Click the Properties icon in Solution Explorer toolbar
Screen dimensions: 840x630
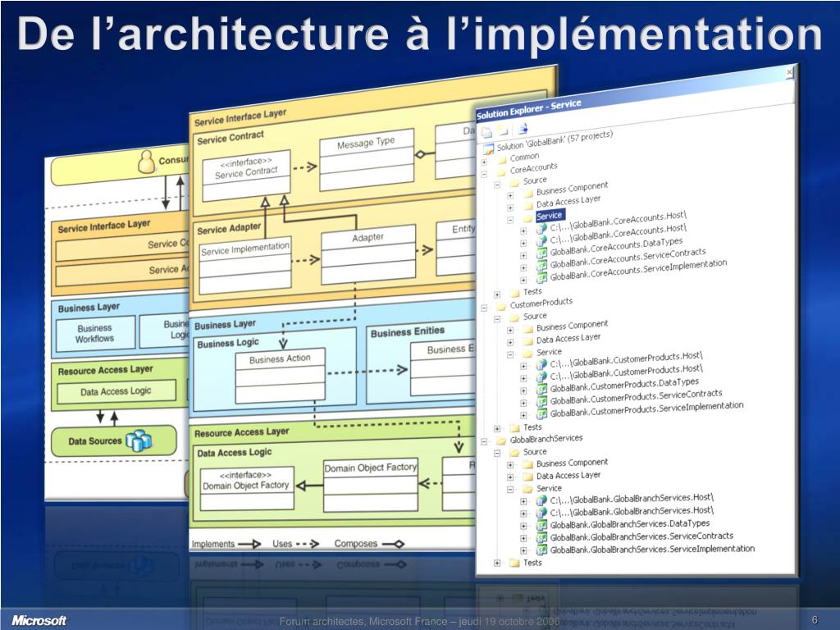[x=486, y=132]
